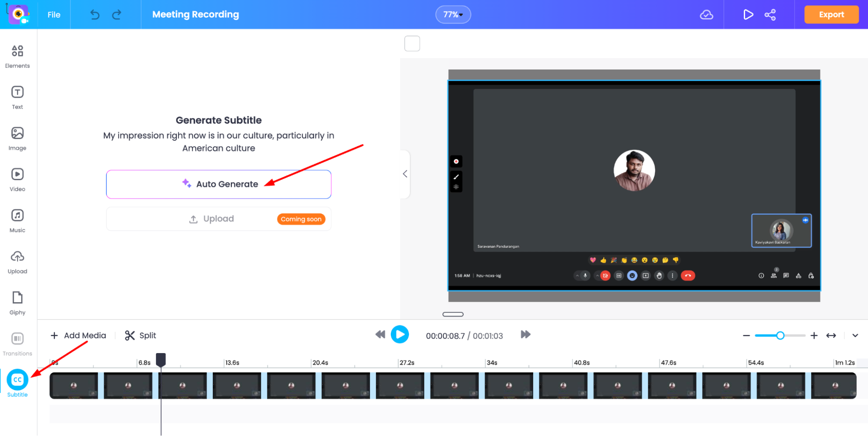Click the pill handle below the canvas
This screenshot has width=868, height=436.
453,314
